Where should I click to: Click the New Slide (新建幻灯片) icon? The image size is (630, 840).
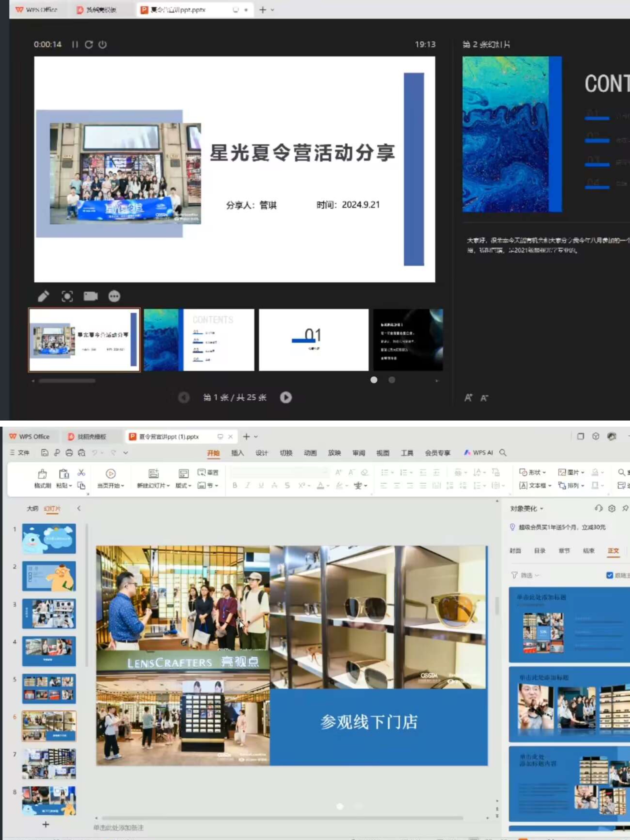click(x=153, y=474)
